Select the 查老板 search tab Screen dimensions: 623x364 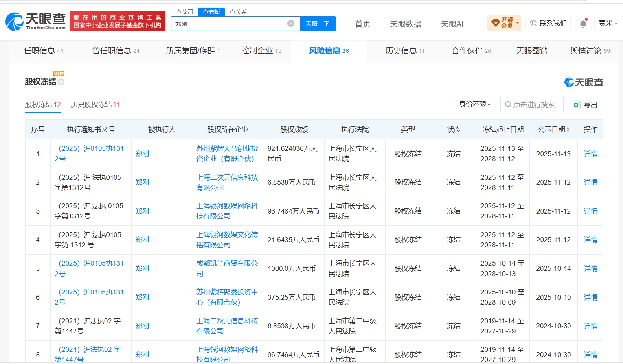[x=211, y=12]
